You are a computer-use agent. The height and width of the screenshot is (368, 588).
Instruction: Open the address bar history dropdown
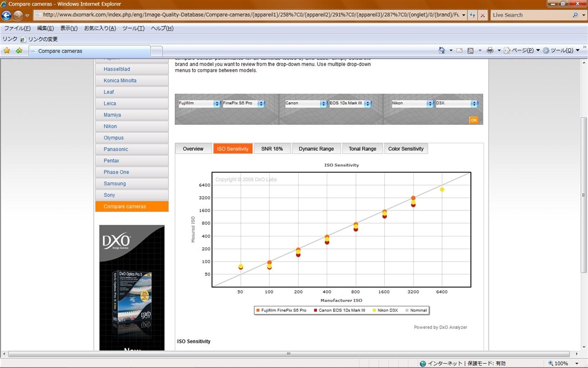pos(463,15)
